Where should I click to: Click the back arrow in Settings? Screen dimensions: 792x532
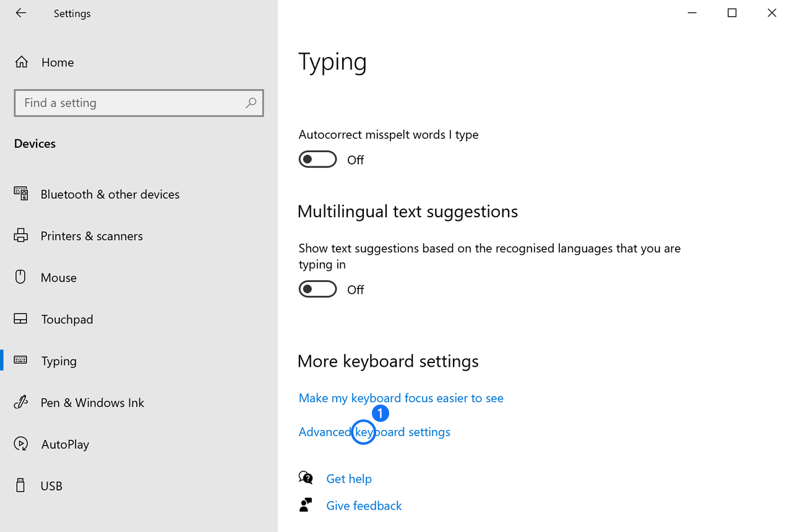pos(21,13)
